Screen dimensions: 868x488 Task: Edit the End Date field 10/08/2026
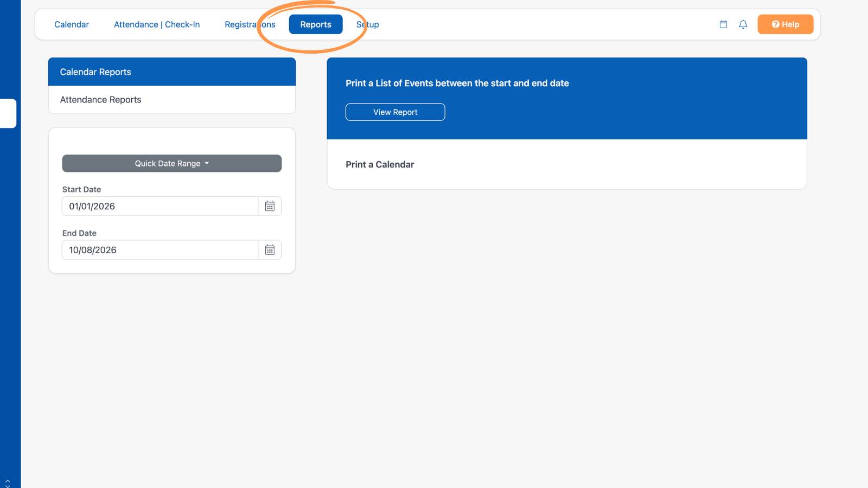(x=160, y=250)
